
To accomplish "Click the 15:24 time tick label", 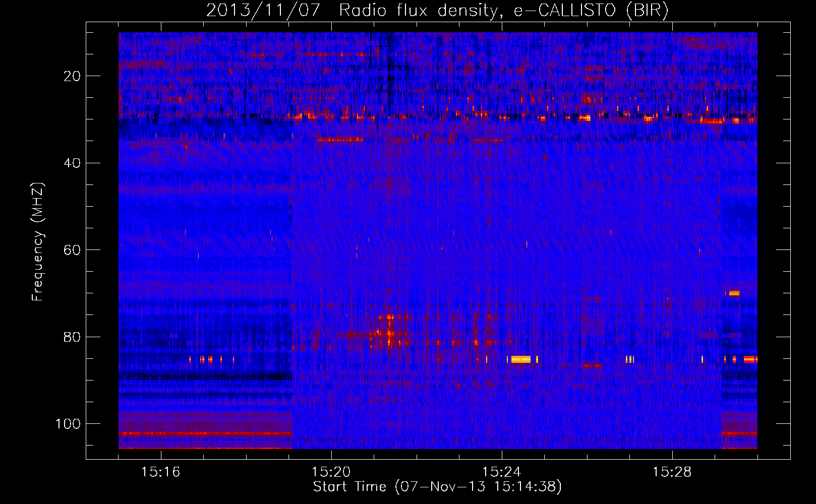I will (x=502, y=472).
